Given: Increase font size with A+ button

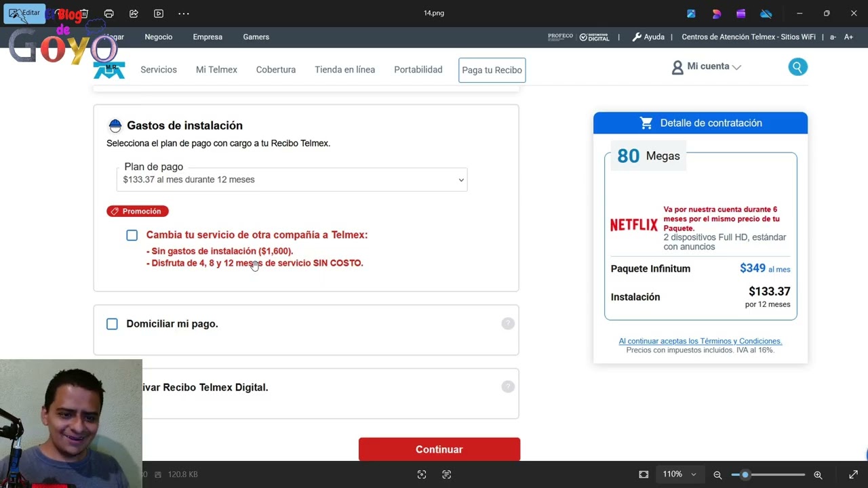Looking at the screenshot, I should tap(848, 37).
